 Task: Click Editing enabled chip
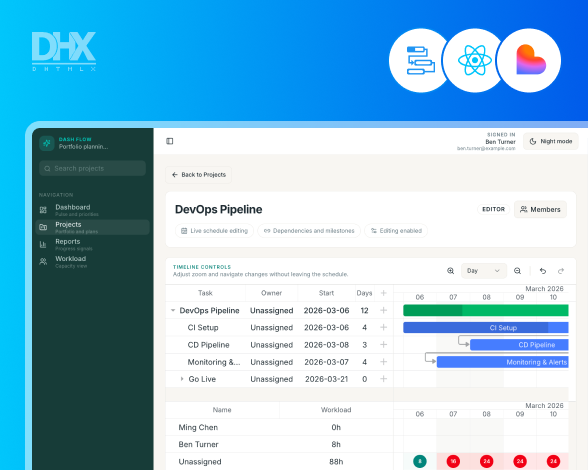point(396,231)
